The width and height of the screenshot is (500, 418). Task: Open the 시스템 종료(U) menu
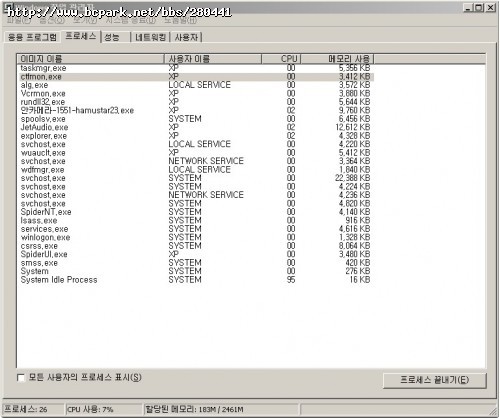coord(130,21)
